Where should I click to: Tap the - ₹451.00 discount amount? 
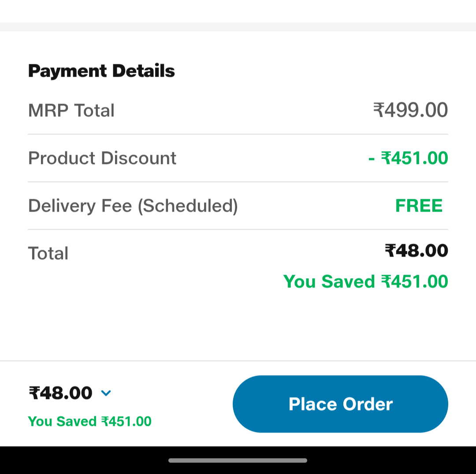click(408, 158)
